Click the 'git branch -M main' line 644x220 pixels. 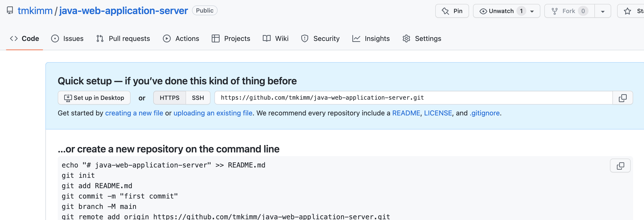pos(99,206)
